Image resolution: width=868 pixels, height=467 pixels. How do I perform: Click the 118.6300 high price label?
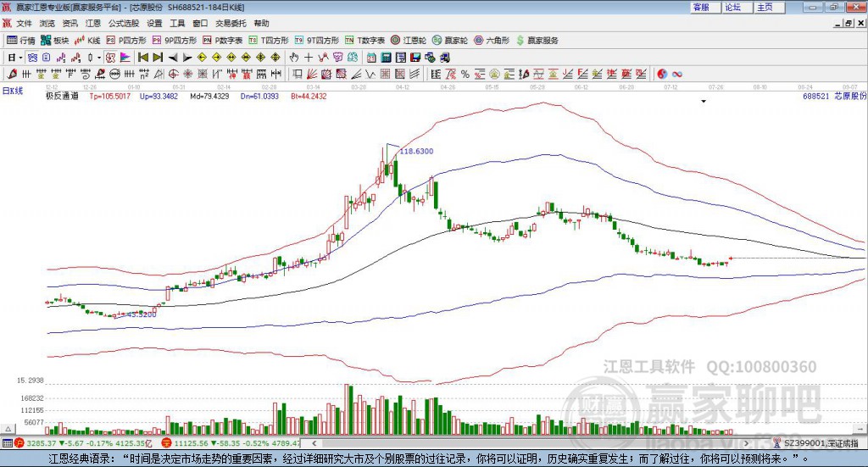coord(416,151)
